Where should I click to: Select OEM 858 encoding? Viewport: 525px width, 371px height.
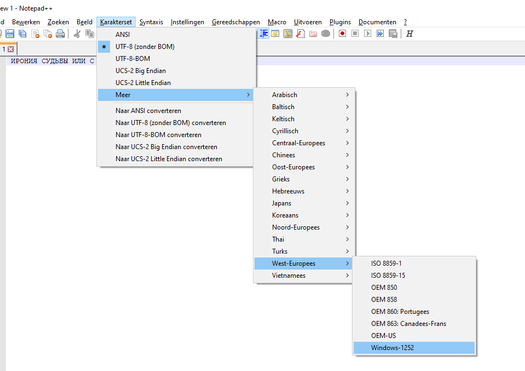coord(414,300)
